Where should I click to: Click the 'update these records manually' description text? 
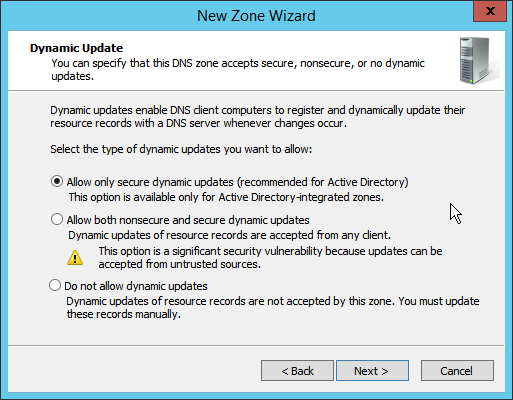[273, 307]
